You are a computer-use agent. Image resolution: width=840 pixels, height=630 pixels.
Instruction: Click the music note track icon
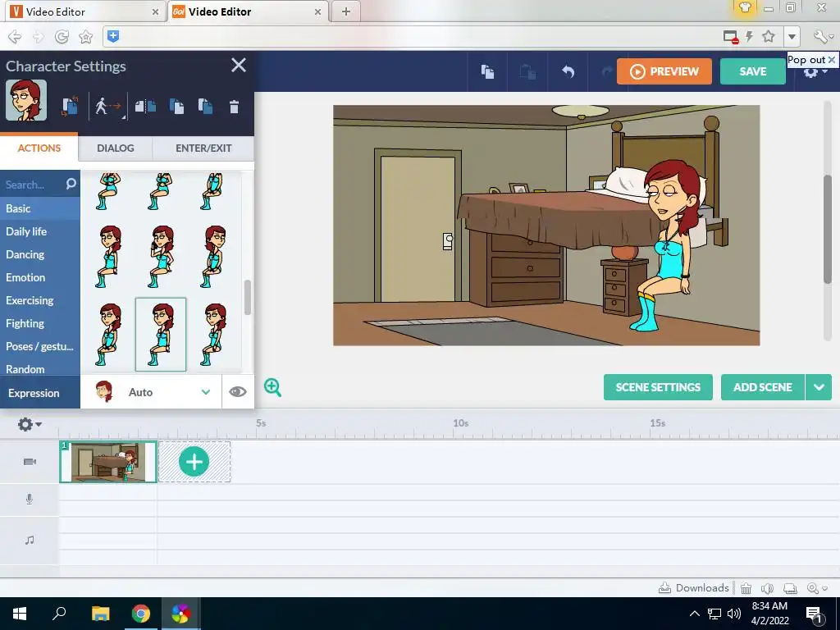(x=30, y=540)
